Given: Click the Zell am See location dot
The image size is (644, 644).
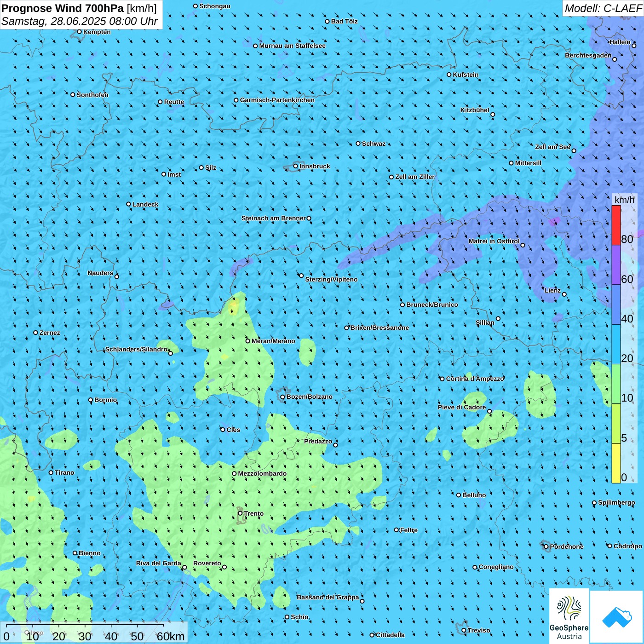Looking at the screenshot, I should tap(574, 151).
